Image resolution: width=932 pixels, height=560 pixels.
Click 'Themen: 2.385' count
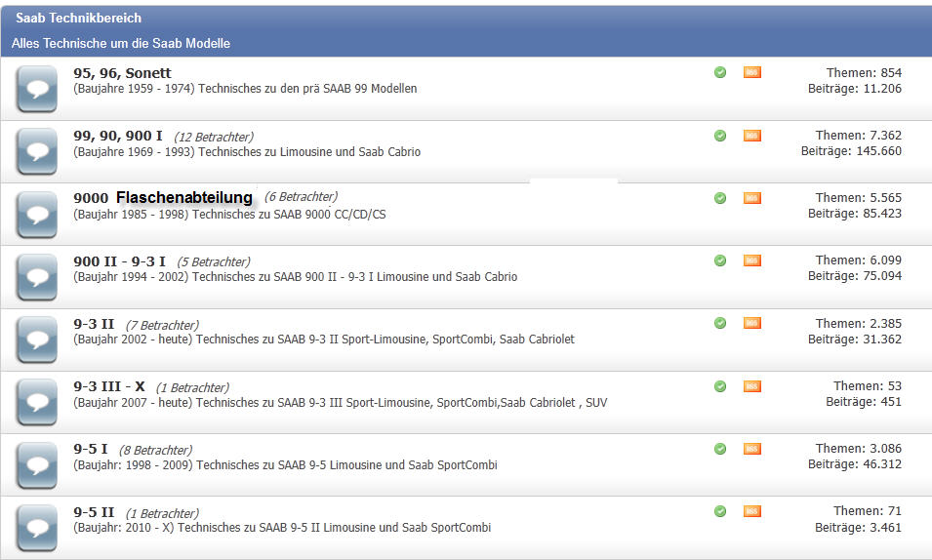pos(858,323)
